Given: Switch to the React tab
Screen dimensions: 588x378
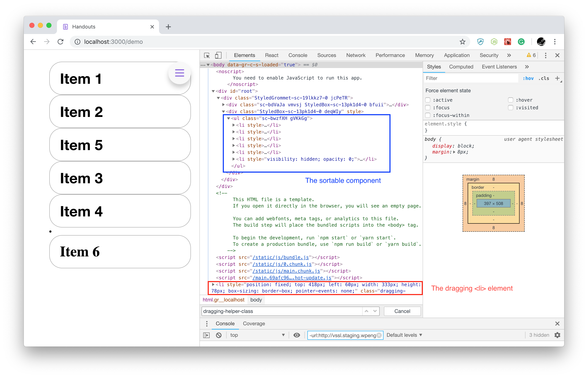Looking at the screenshot, I should coord(271,55).
